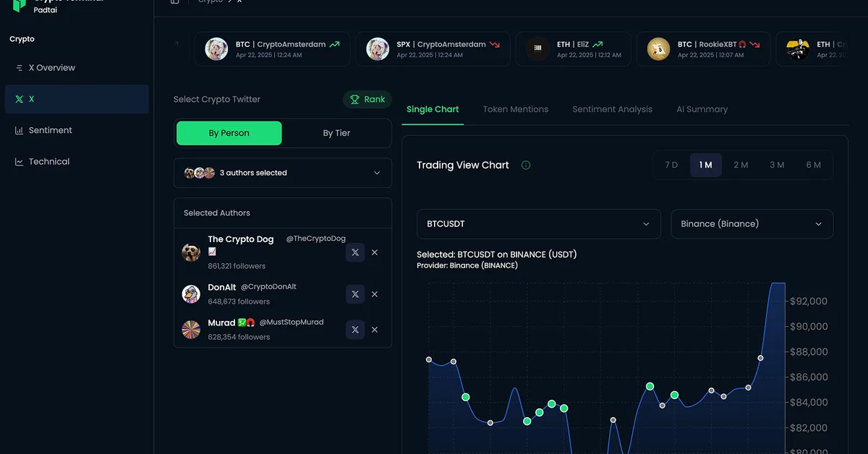This screenshot has height=454, width=868.
Task: Expand the 3 authors selected dropdown
Action: (x=282, y=173)
